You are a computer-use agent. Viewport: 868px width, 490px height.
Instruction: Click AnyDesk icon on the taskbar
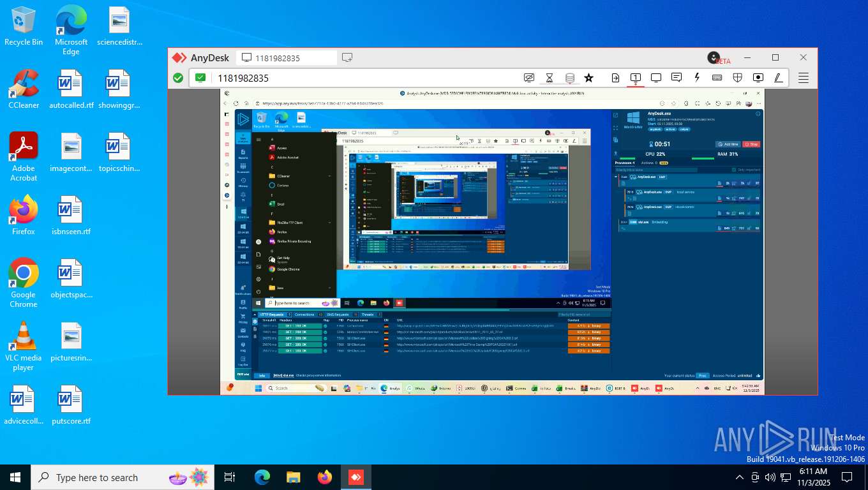pyautogui.click(x=355, y=477)
